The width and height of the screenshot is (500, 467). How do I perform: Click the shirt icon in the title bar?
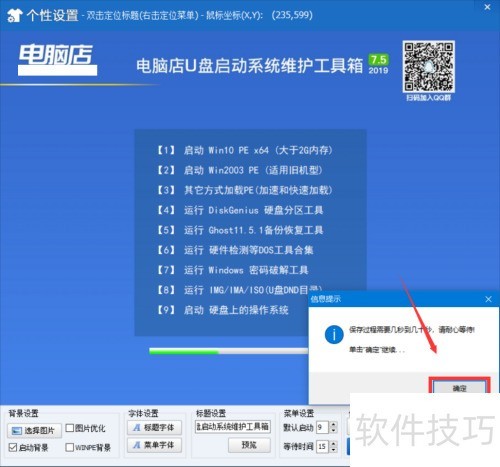coord(14,15)
